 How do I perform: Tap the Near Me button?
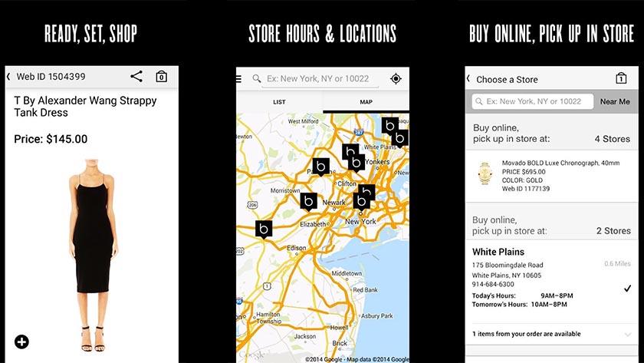point(615,101)
